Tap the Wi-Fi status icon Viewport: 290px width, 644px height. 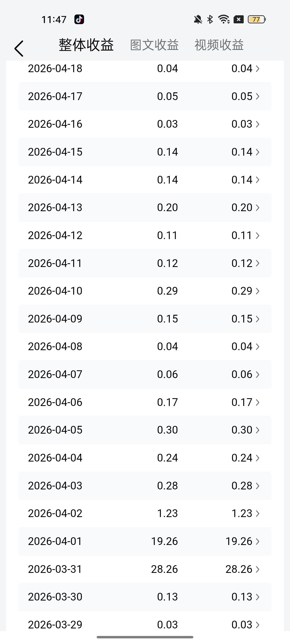pyautogui.click(x=224, y=19)
